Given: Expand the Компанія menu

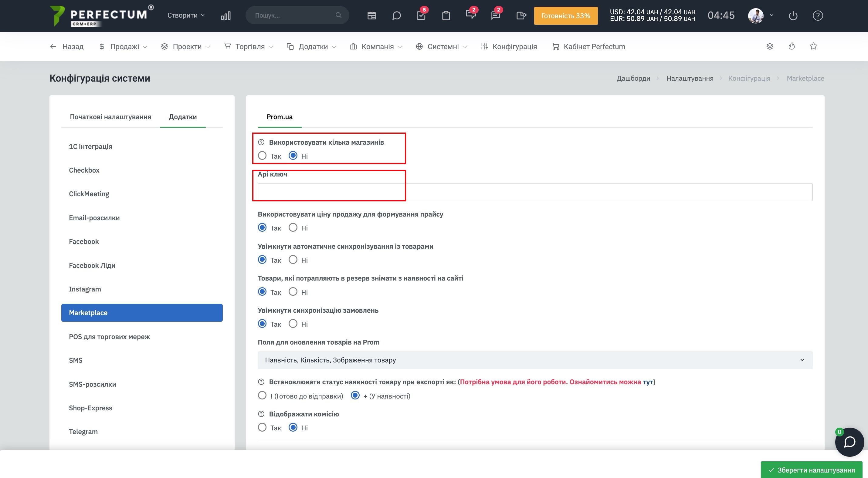Looking at the screenshot, I should (376, 46).
